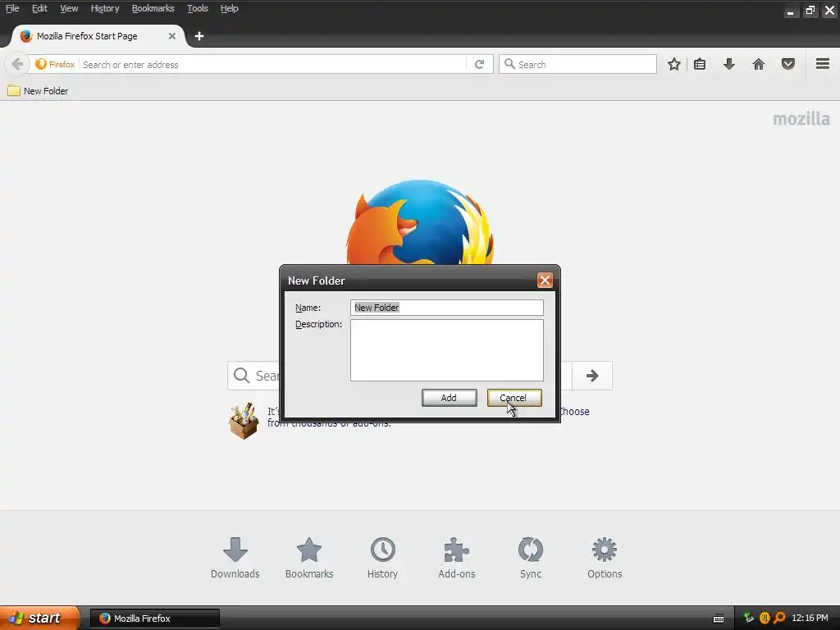Click the mozilla wordmark link

click(x=801, y=119)
